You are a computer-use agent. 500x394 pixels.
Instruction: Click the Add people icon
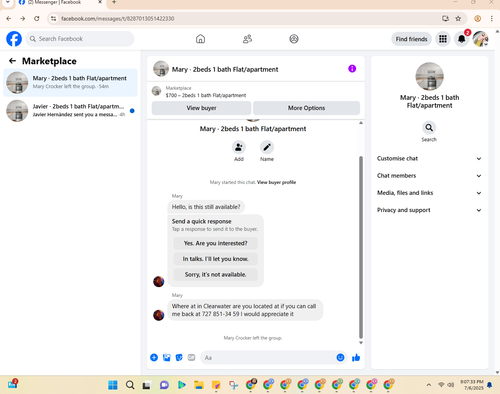239,147
